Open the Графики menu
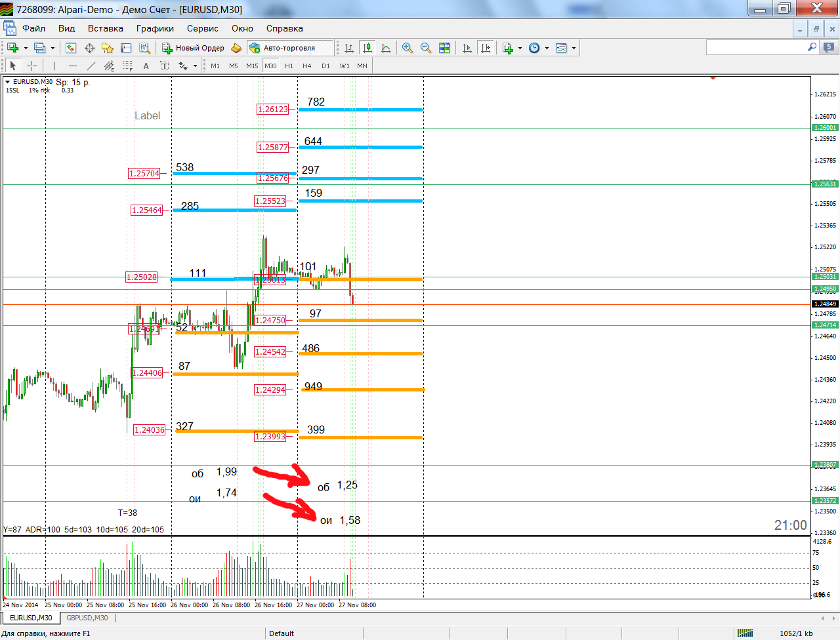 (155, 28)
